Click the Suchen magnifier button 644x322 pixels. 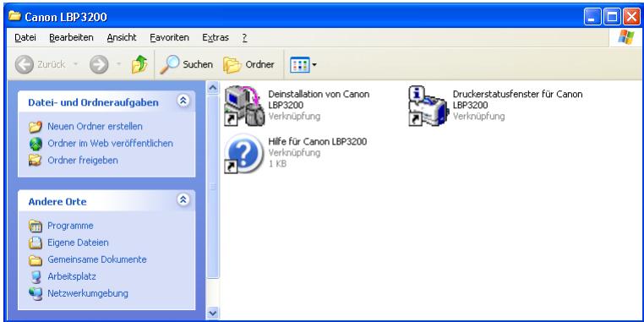point(187,64)
